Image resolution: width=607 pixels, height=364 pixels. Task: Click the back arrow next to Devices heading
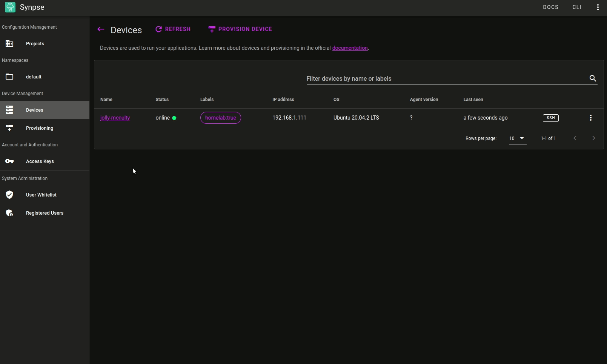click(x=101, y=29)
